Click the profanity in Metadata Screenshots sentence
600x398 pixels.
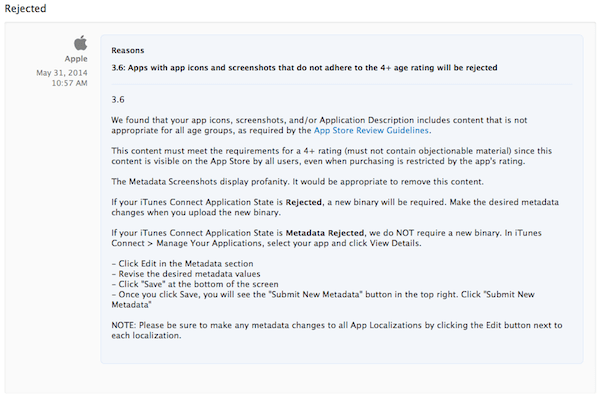297,182
